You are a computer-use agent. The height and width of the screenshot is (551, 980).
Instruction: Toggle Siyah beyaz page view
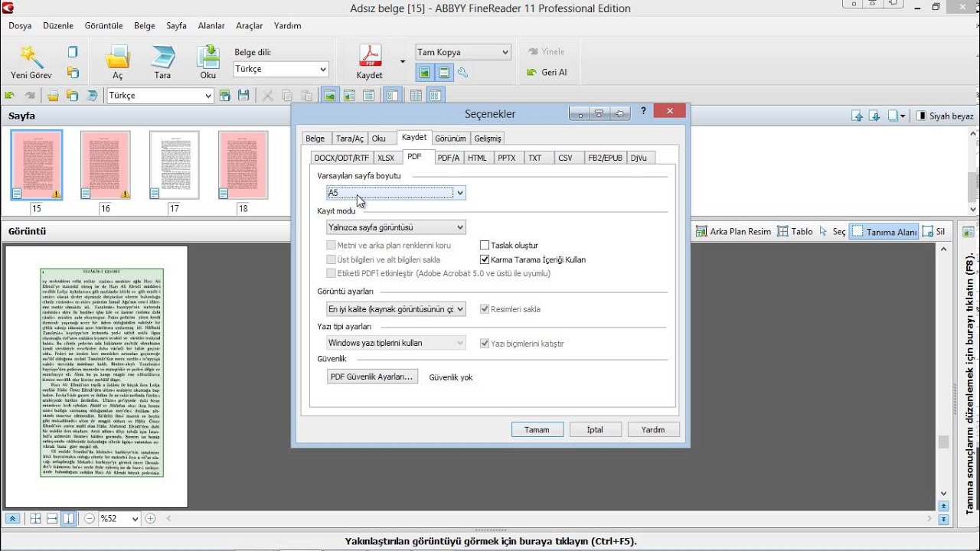[x=945, y=116]
